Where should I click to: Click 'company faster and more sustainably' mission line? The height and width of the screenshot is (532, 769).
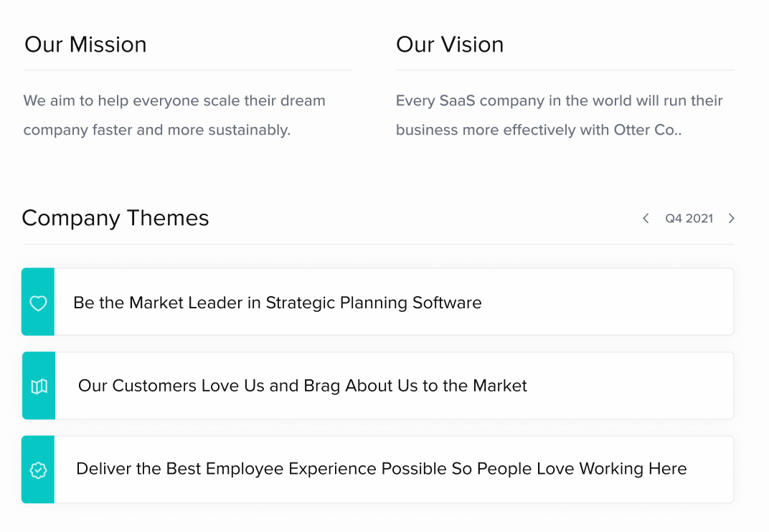(x=156, y=130)
